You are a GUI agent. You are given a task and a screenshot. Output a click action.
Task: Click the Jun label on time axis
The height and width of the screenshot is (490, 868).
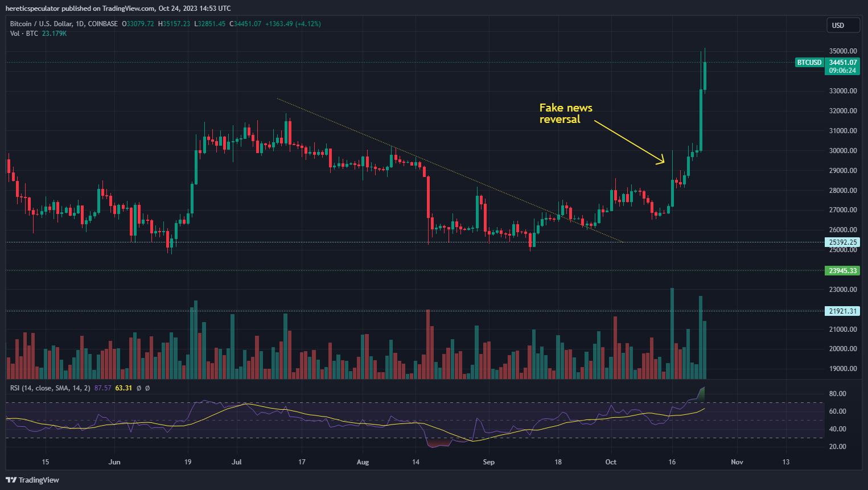(x=114, y=462)
